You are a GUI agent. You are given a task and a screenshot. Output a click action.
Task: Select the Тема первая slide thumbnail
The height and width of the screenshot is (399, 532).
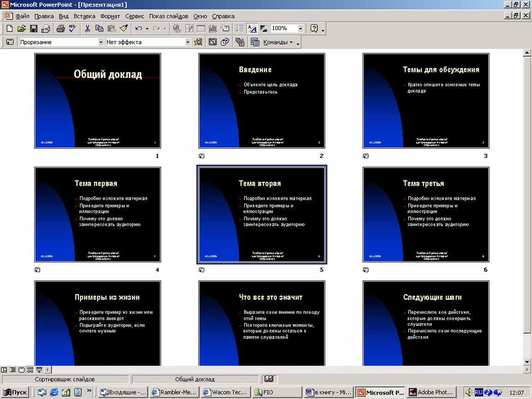[x=98, y=214]
